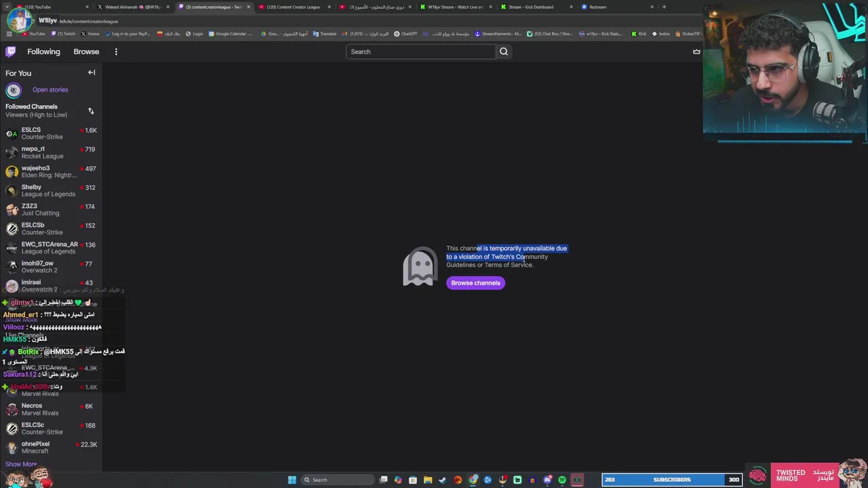Viewport: 868px width, 488px height.
Task: Open ESLCSc Counter-Strike channel
Action: tap(51, 428)
